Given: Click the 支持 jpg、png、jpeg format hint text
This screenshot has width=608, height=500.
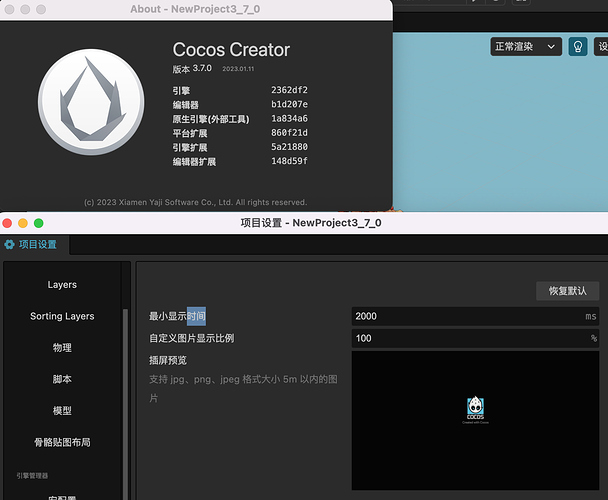Looking at the screenshot, I should pos(243,388).
